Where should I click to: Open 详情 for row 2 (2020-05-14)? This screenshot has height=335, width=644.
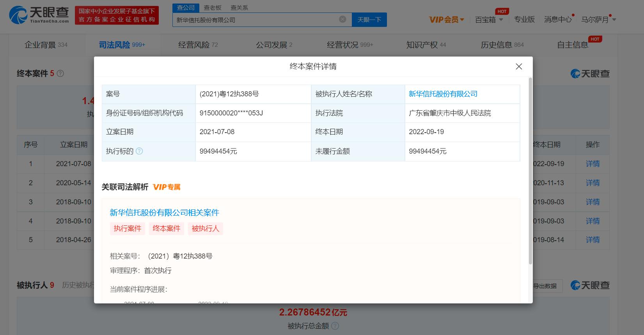click(x=593, y=183)
